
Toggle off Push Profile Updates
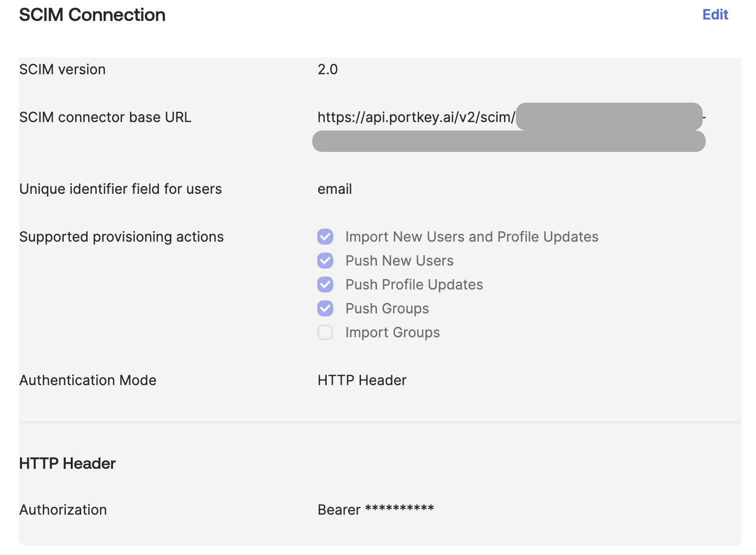325,284
